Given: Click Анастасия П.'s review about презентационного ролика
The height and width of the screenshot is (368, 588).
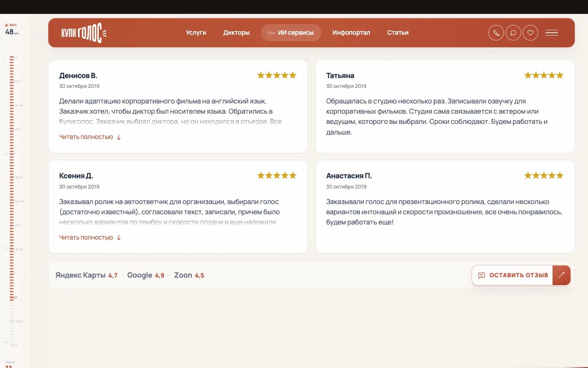Looking at the screenshot, I should click(444, 212).
